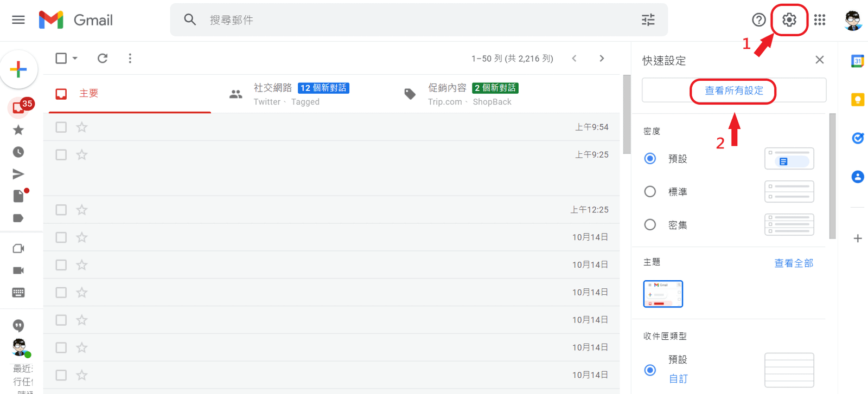Get add-ons with plus icon
Viewport: 868px width, 394px height.
point(858,238)
